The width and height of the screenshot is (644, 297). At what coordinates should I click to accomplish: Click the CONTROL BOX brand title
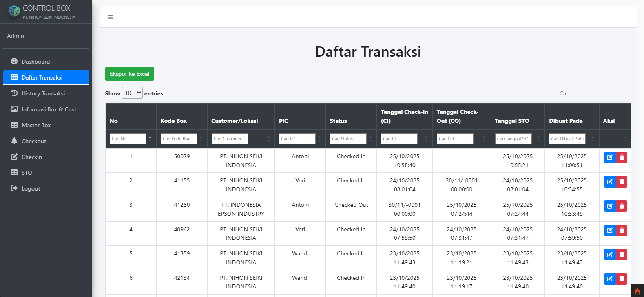click(x=46, y=8)
